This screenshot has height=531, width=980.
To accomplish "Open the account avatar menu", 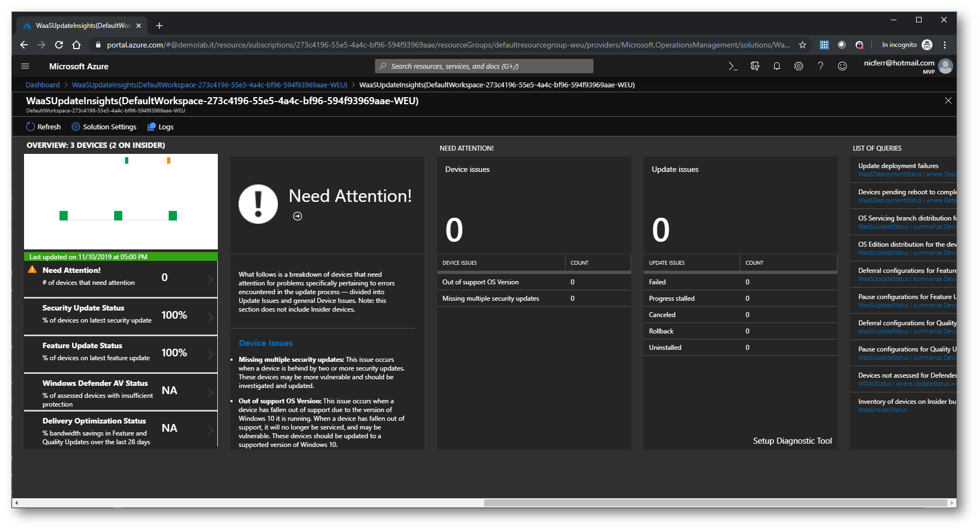I will point(946,66).
